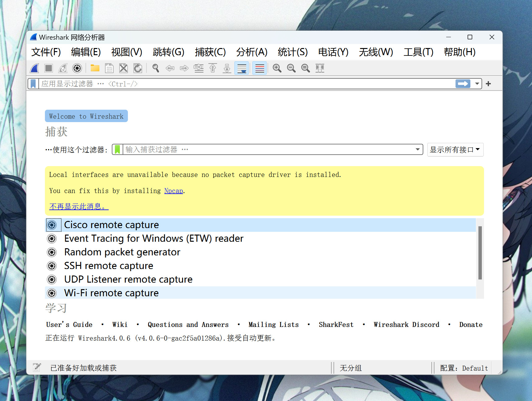Click the stop capture square icon
Viewport: 532px width, 401px height.
pyautogui.click(x=49, y=68)
